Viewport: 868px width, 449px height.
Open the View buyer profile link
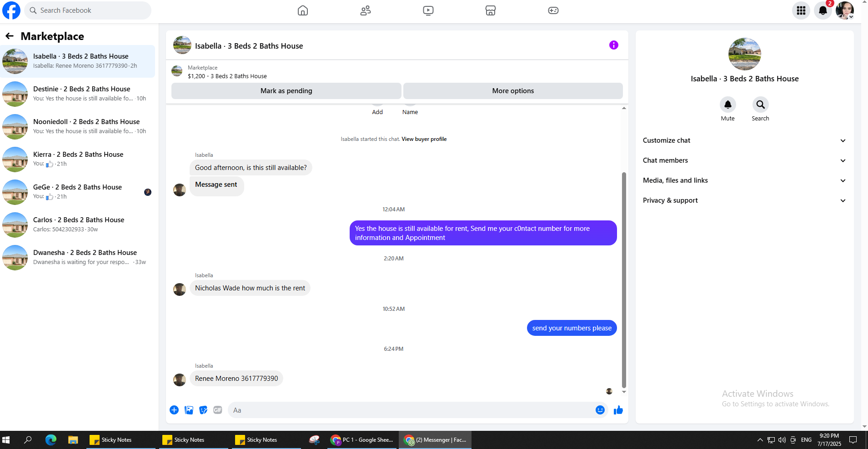point(424,139)
